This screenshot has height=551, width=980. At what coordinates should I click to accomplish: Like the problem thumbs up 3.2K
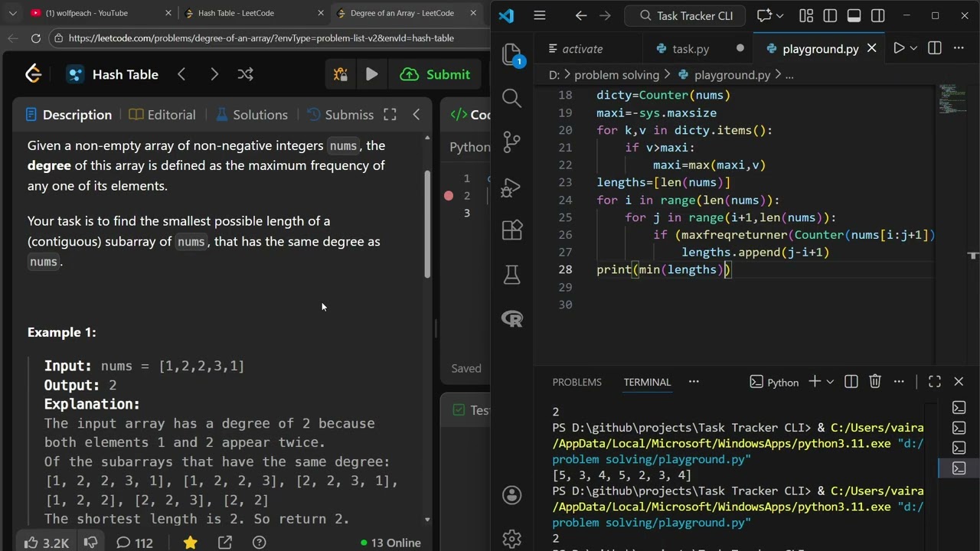[46, 543]
